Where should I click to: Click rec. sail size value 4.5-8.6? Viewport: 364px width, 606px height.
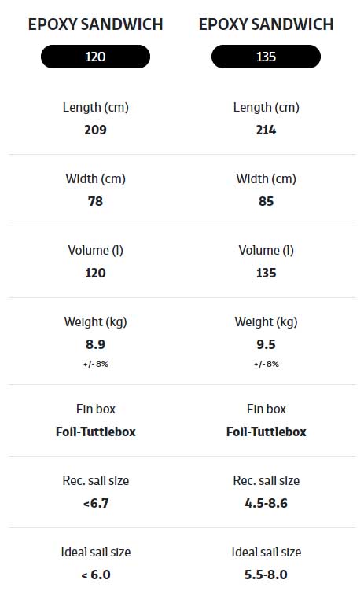click(x=266, y=503)
